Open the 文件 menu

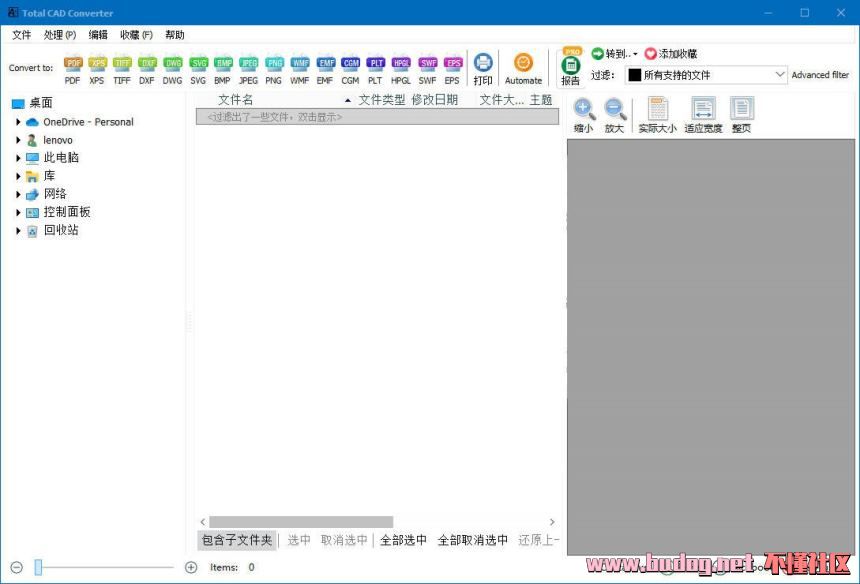click(22, 35)
